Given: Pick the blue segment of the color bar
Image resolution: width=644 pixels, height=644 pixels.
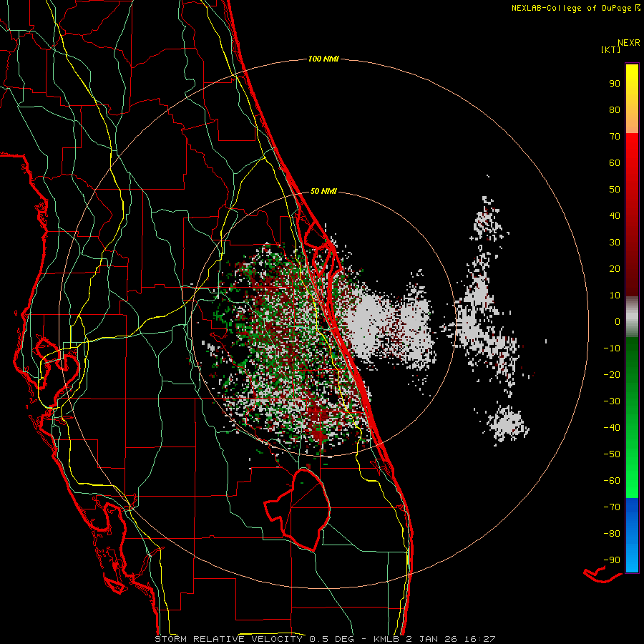Looking at the screenshot, I should (632, 535).
